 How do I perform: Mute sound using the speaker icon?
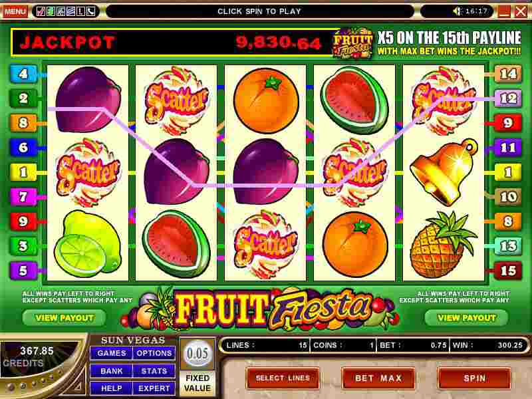[x=458, y=11]
